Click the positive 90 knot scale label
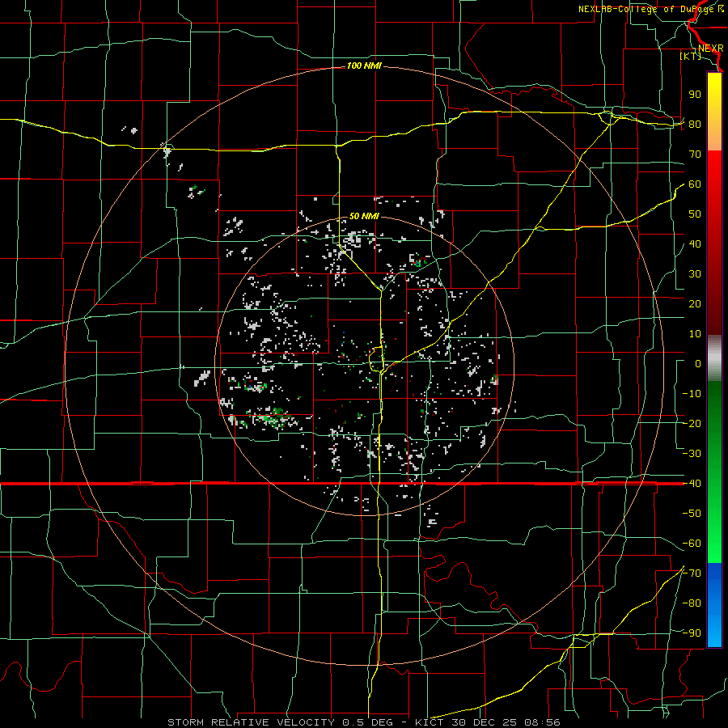 (695, 95)
